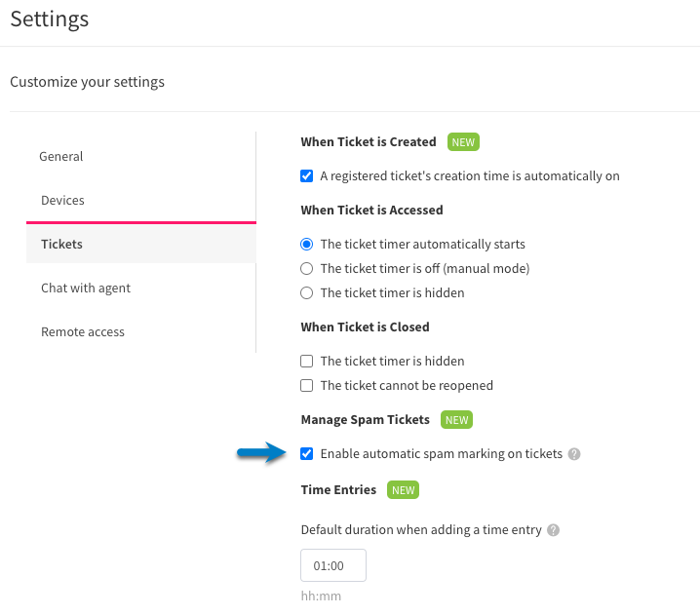Uncheck registered ticket's creation time checkbox
The width and height of the screenshot is (700, 615).
[307, 175]
